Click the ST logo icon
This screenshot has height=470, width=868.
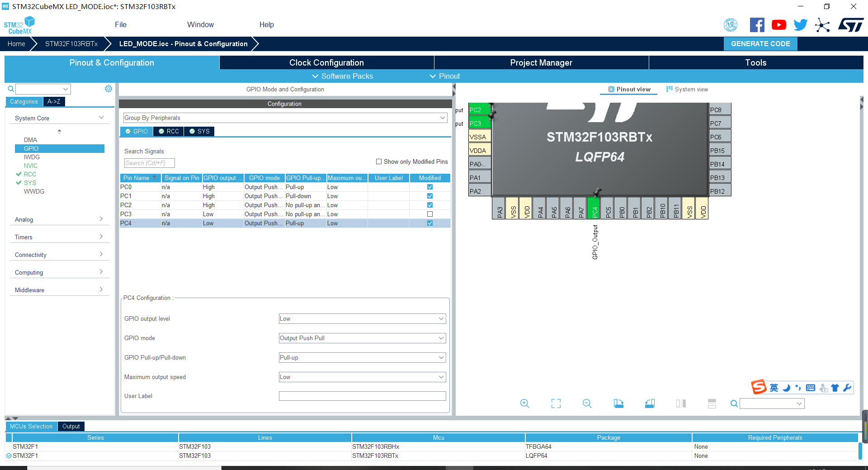[851, 25]
